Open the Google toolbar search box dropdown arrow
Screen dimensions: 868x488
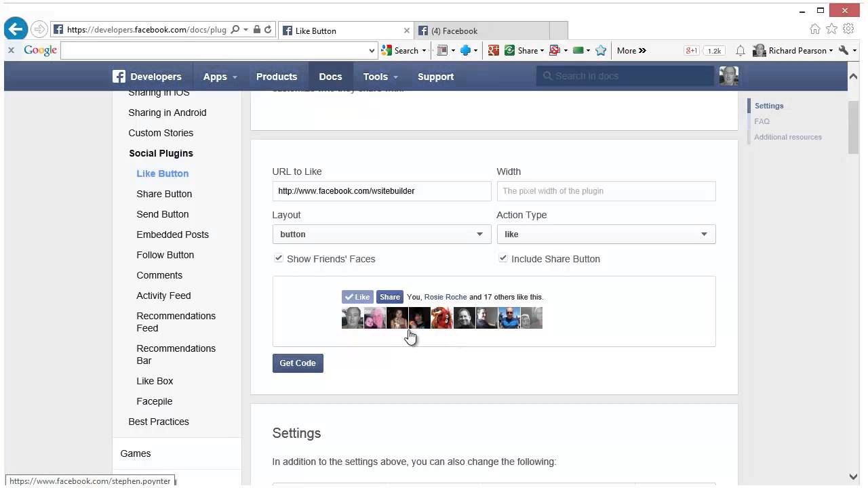(372, 50)
